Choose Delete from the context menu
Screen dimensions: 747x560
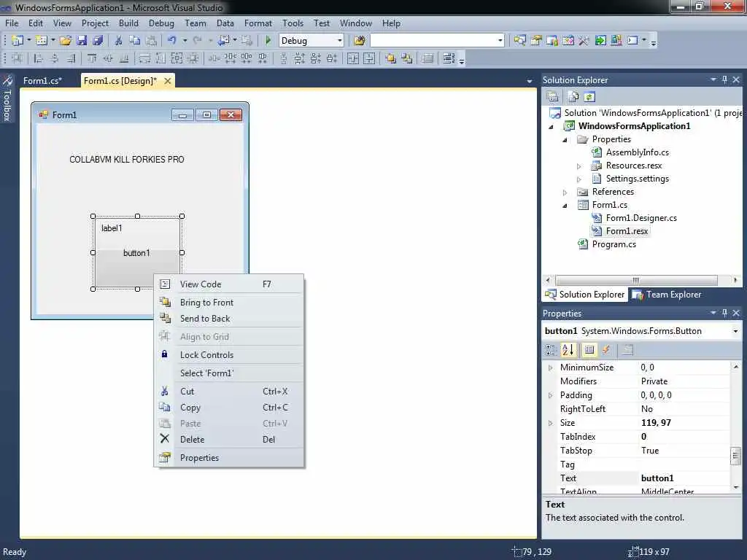click(229, 440)
